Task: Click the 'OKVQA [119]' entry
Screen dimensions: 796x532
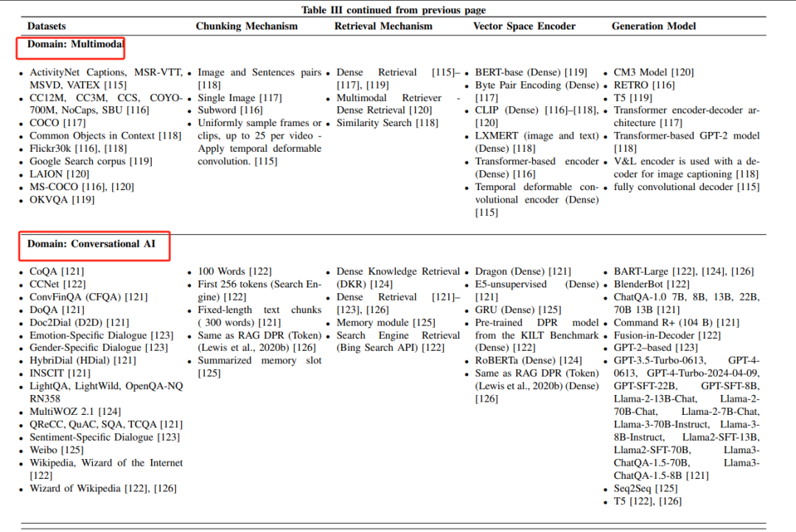Action: pos(62,200)
